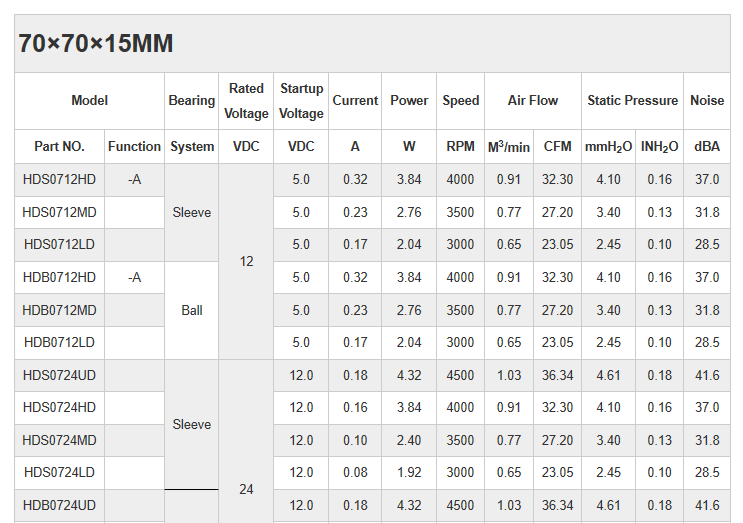Screen dimensions: 743x523
Task: Select the Noise column header
Action: 707,100
